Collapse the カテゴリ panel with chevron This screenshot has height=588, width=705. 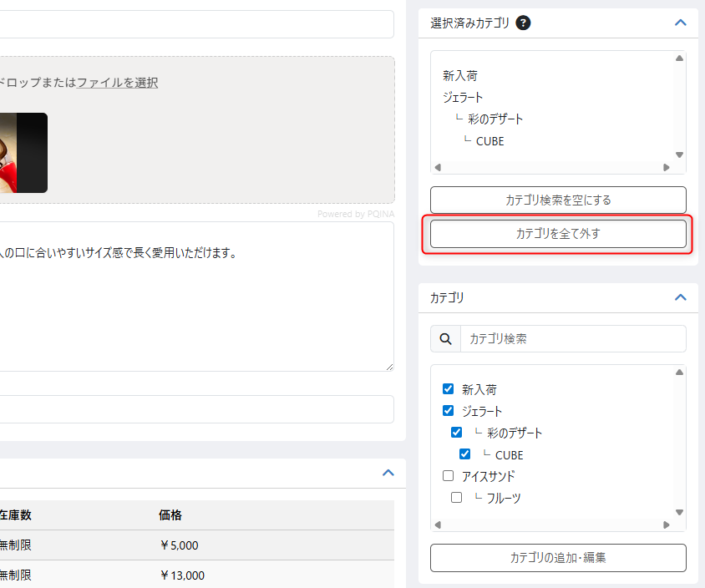click(x=680, y=297)
